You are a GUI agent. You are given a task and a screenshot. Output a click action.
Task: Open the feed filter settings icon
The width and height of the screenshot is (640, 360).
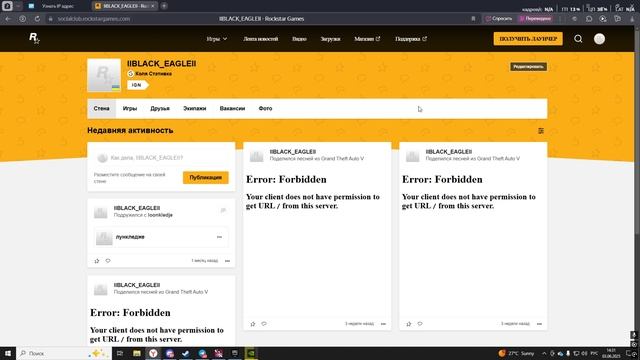(541, 131)
